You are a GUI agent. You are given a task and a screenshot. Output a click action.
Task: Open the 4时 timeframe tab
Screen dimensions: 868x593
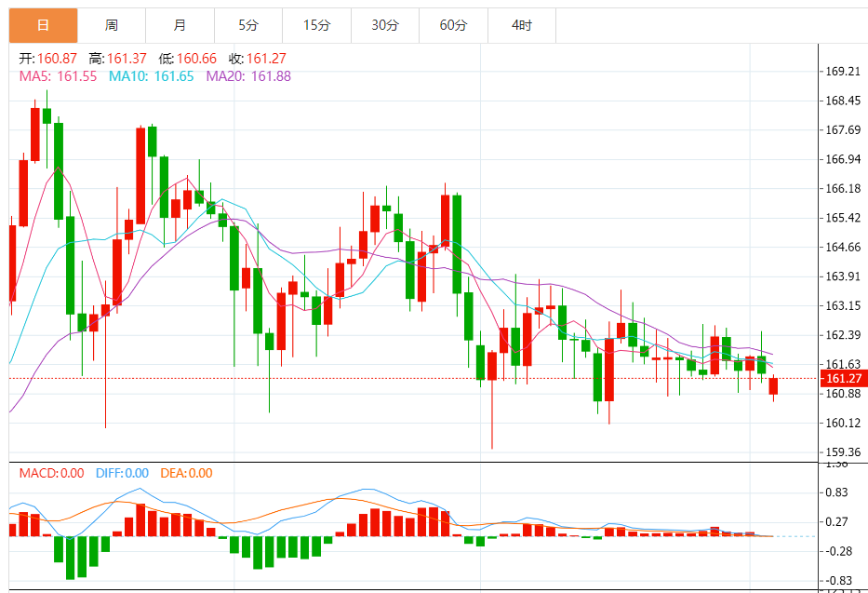click(522, 25)
